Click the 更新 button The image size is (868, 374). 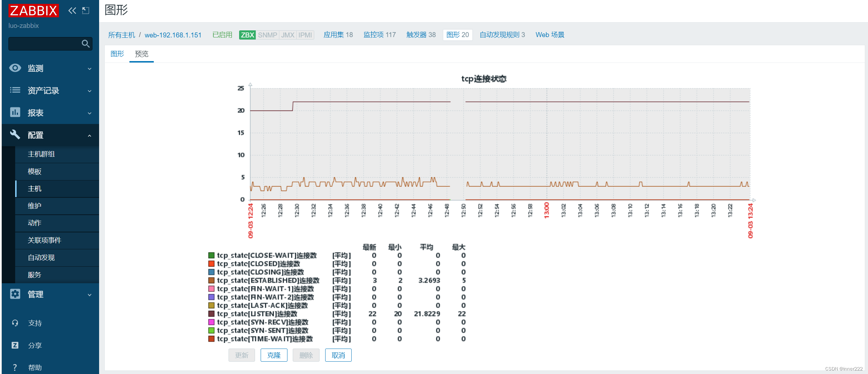tap(242, 355)
